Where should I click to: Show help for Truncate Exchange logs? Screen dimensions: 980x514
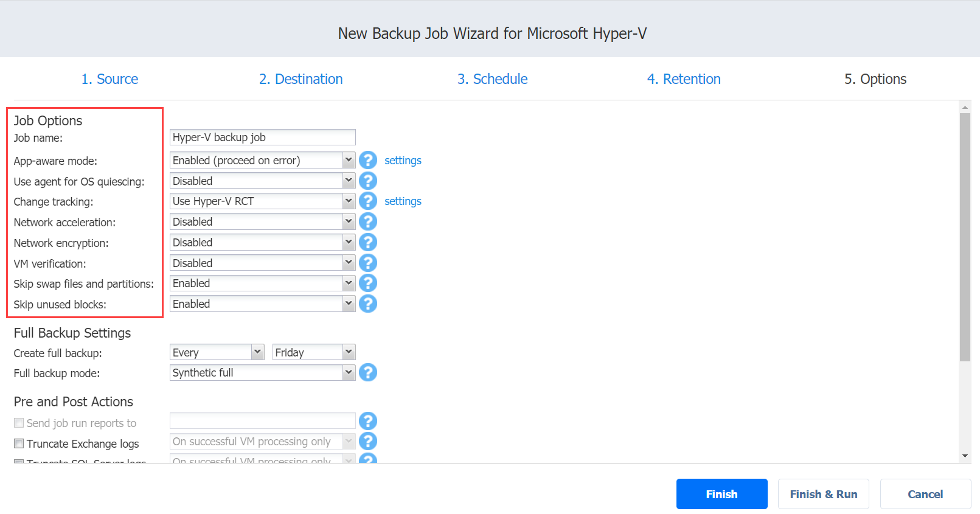point(368,441)
